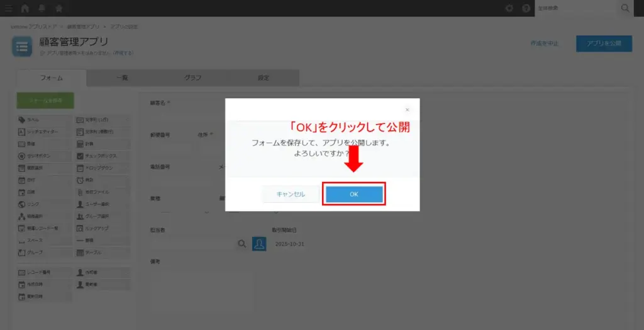Select the 罫線 element in the palette
The image size is (644, 330).
pos(104,240)
